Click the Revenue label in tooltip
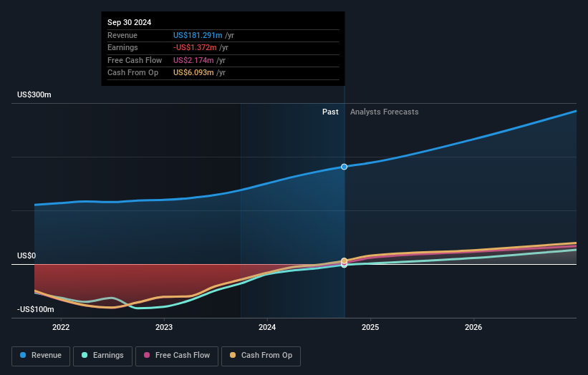 point(122,35)
